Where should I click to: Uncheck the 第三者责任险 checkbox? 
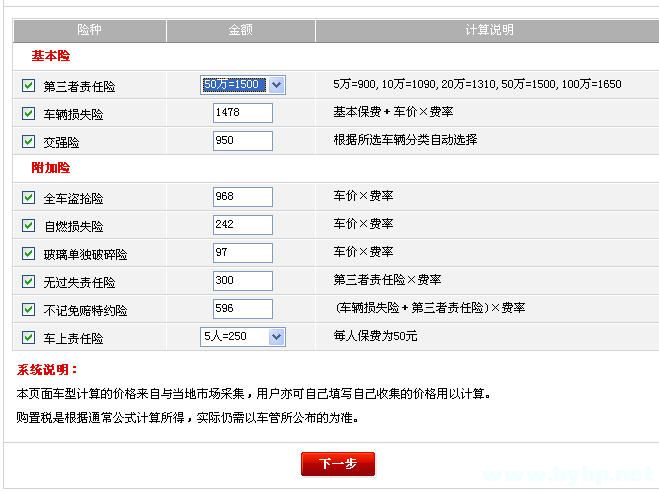pyautogui.click(x=28, y=86)
